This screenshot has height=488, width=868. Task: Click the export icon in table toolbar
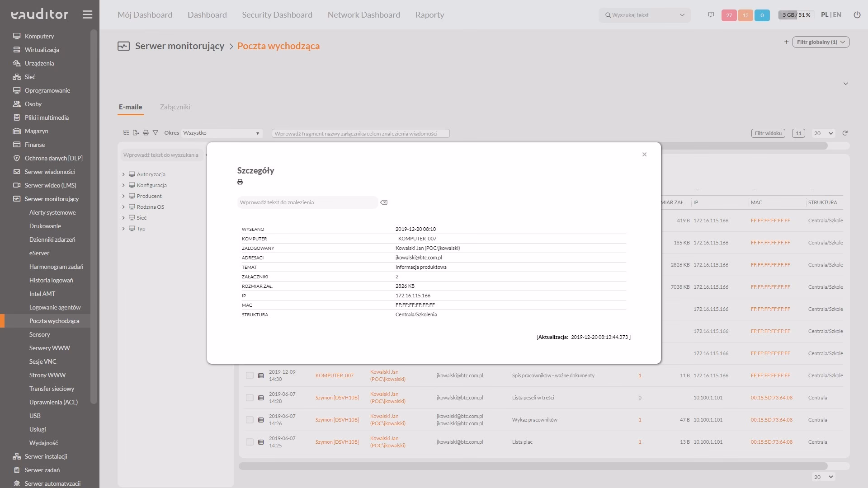pos(136,133)
